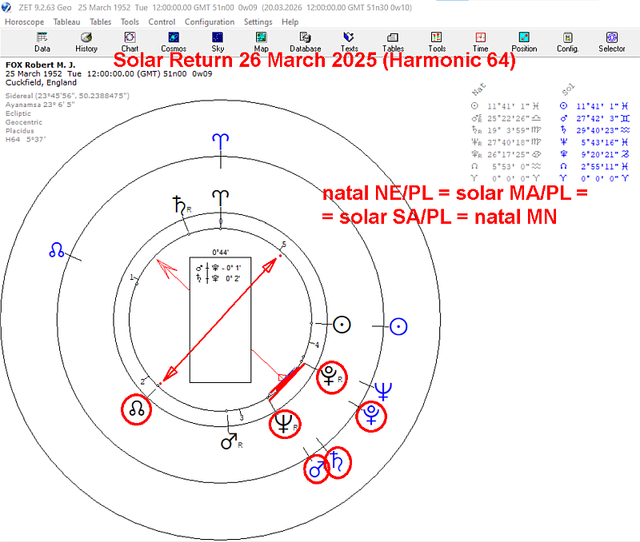This screenshot has height=542, width=640.
Task: Open the Tools menu in menu bar
Action: [x=130, y=22]
